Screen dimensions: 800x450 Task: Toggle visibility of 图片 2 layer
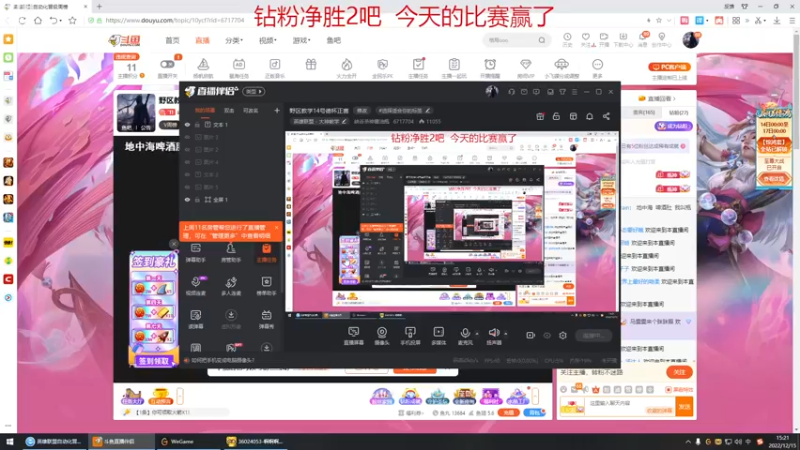click(187, 149)
